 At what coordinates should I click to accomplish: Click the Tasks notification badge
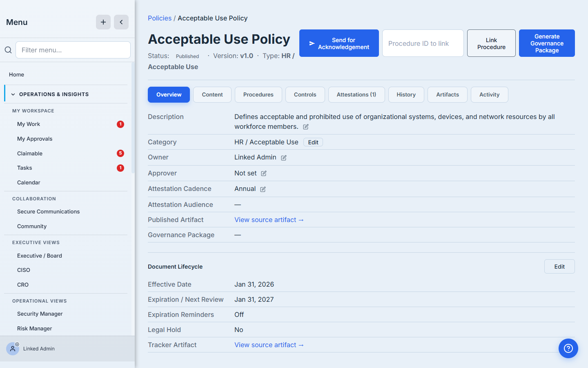[120, 168]
